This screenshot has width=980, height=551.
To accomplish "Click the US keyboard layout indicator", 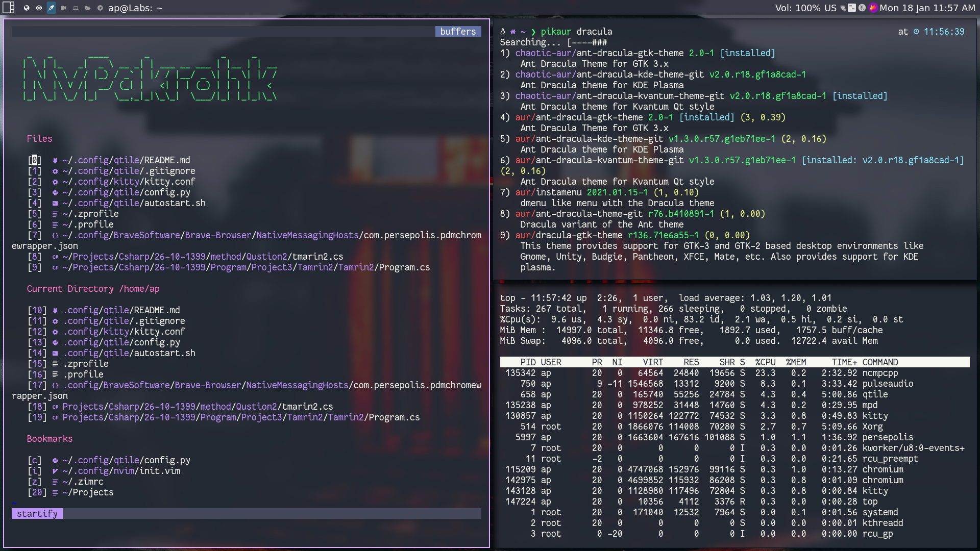I will 830,8.
